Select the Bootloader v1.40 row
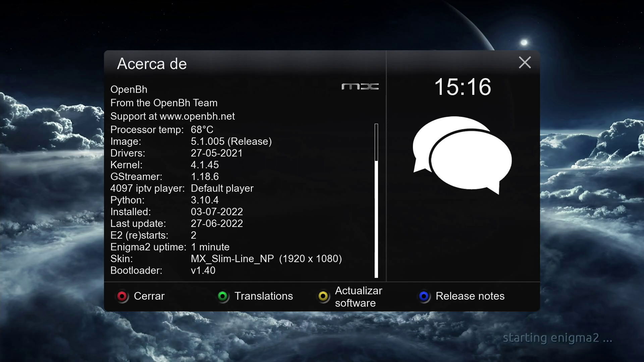The height and width of the screenshot is (362, 644). tap(163, 270)
